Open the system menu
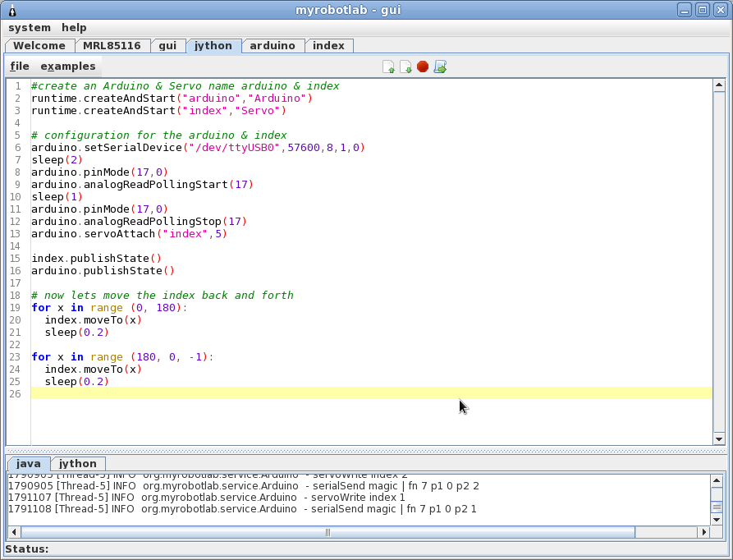Screen dimensions: 733x560 [x=30, y=28]
